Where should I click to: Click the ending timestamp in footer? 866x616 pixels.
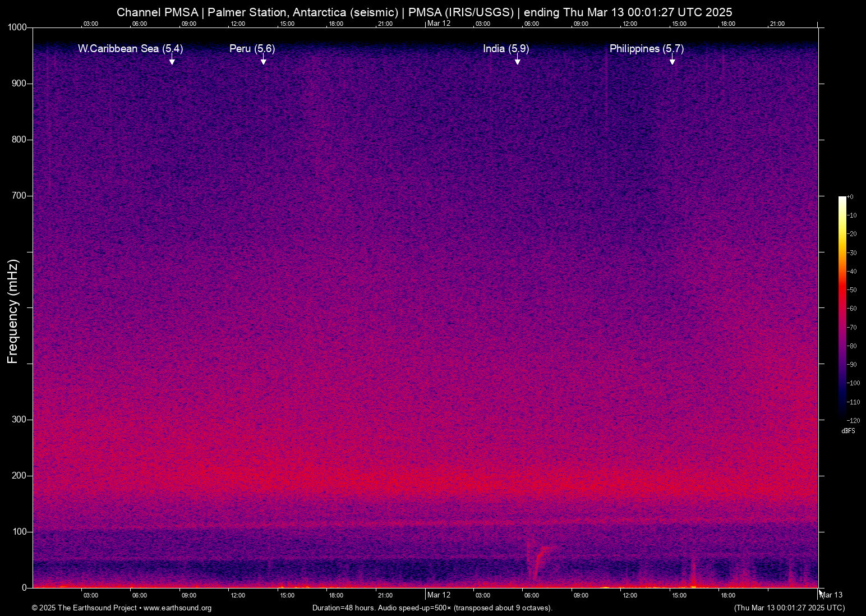coord(790,608)
